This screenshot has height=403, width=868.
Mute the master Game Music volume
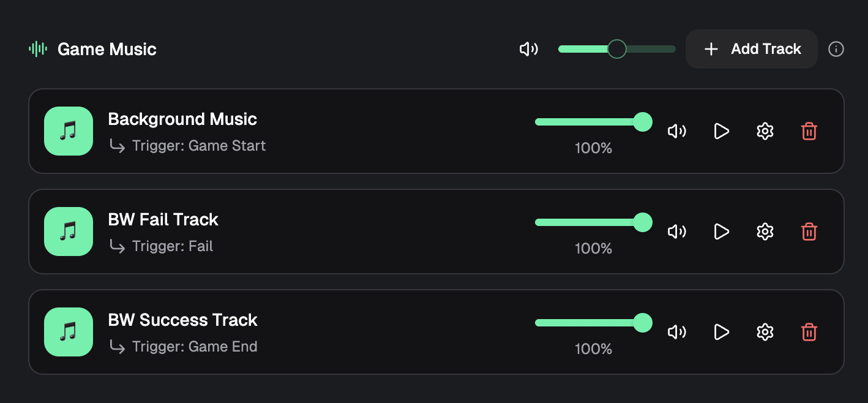click(x=529, y=49)
